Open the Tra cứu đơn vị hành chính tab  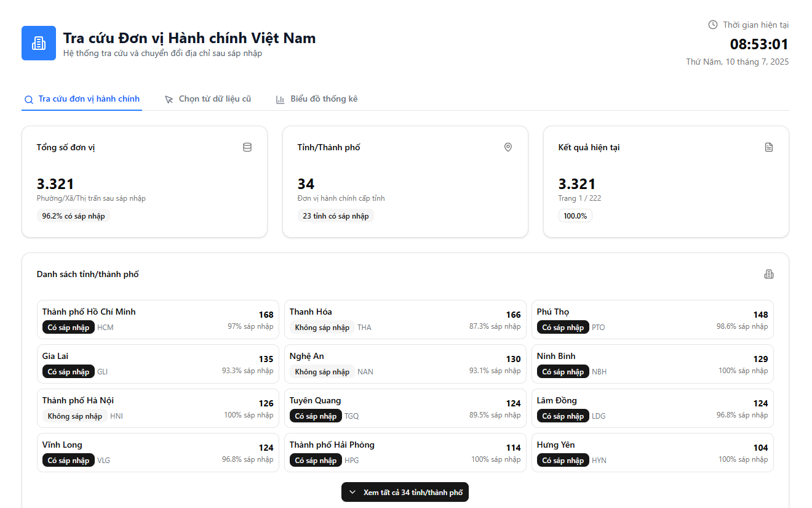(x=82, y=99)
